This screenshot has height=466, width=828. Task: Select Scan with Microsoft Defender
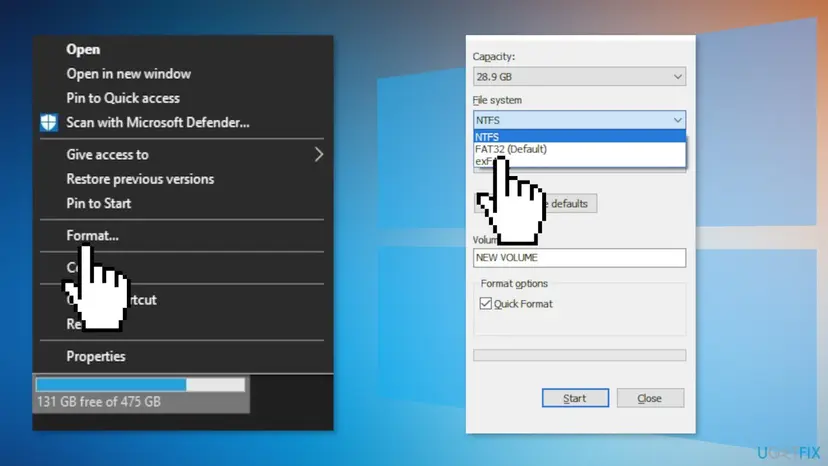157,123
